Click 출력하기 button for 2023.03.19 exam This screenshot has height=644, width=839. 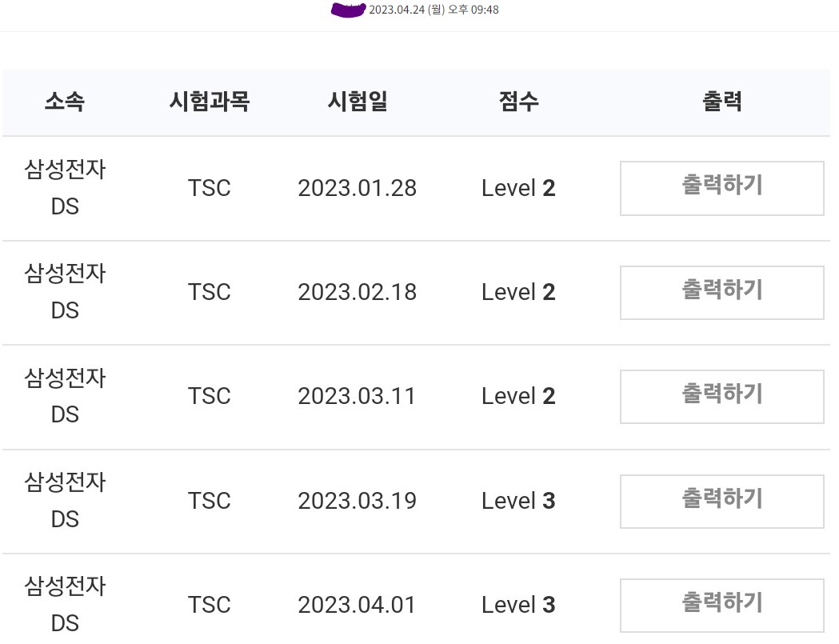tap(721, 501)
